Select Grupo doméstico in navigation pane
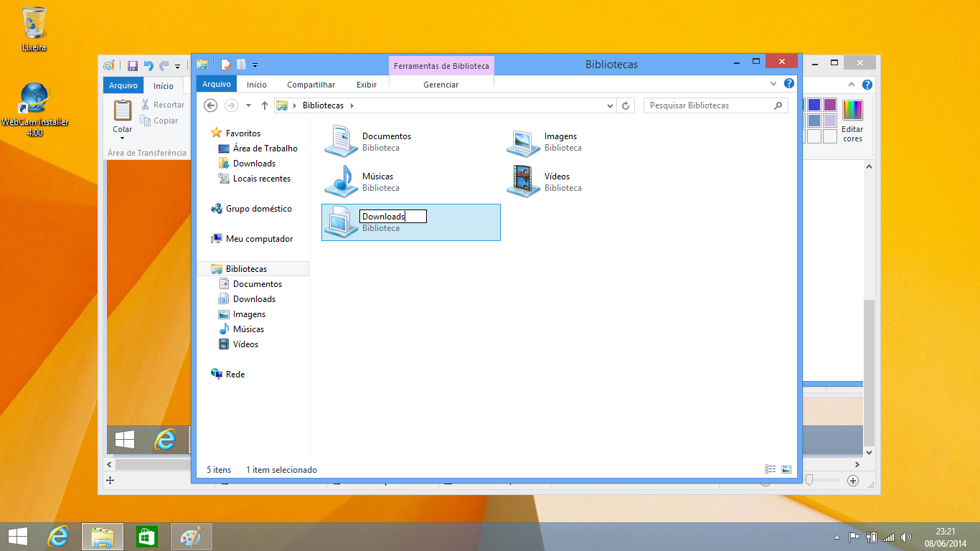The image size is (980, 551). coord(258,209)
